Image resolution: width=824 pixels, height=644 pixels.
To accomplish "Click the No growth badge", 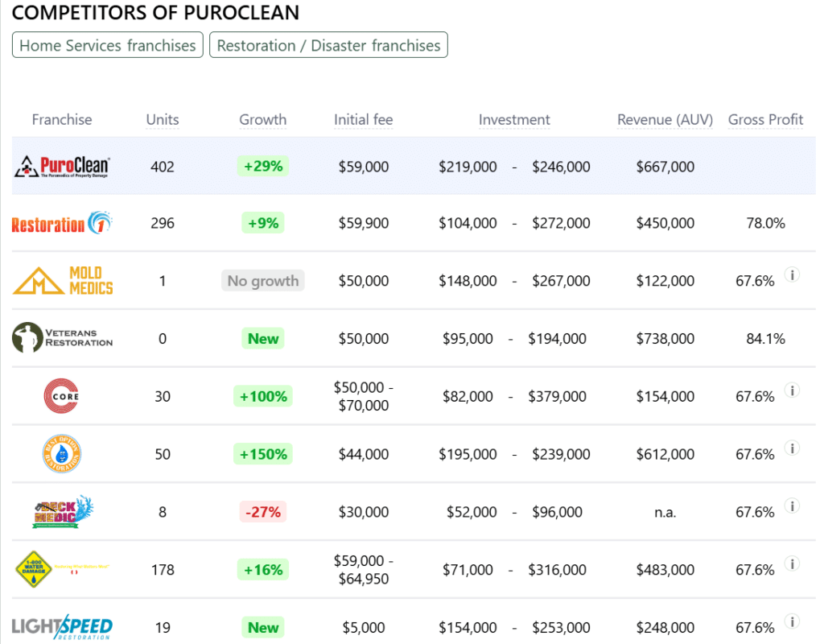I will pos(263,281).
